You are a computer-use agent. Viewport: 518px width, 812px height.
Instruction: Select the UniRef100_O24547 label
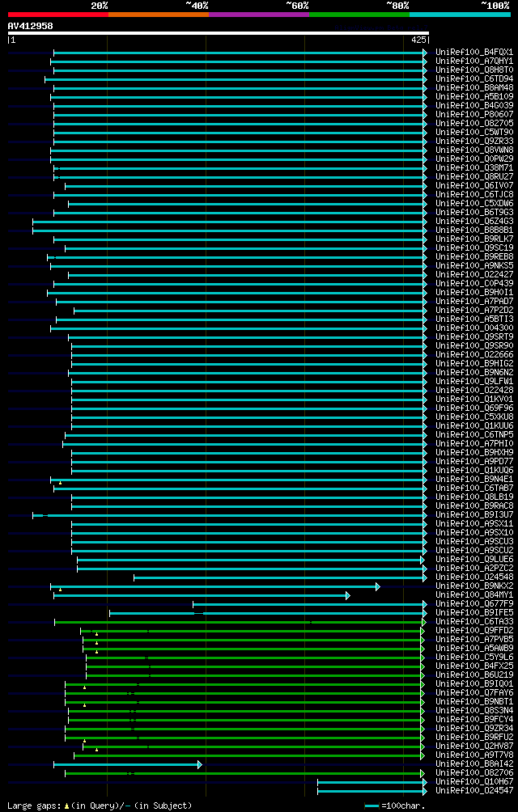click(474, 791)
